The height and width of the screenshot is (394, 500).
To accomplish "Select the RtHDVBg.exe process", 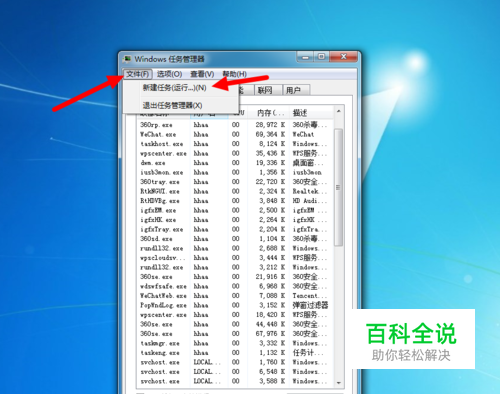I will click(160, 201).
